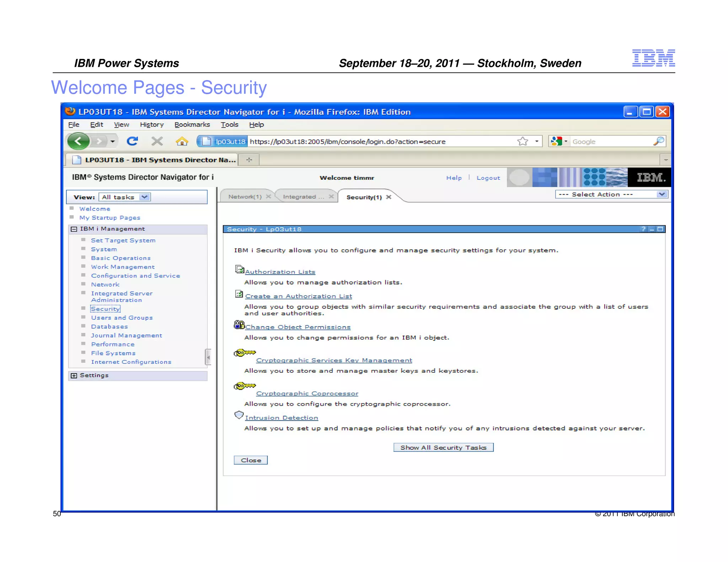Select Set Target System

tap(123, 241)
